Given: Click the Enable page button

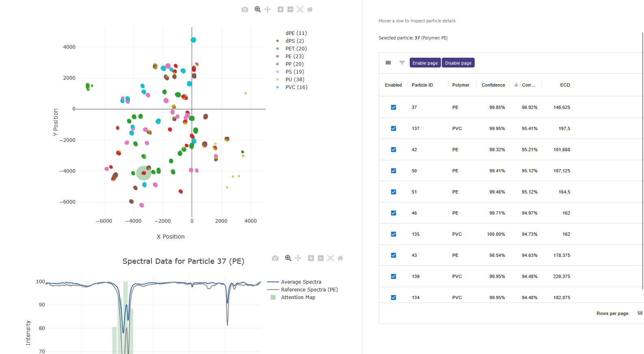Looking at the screenshot, I should [425, 63].
